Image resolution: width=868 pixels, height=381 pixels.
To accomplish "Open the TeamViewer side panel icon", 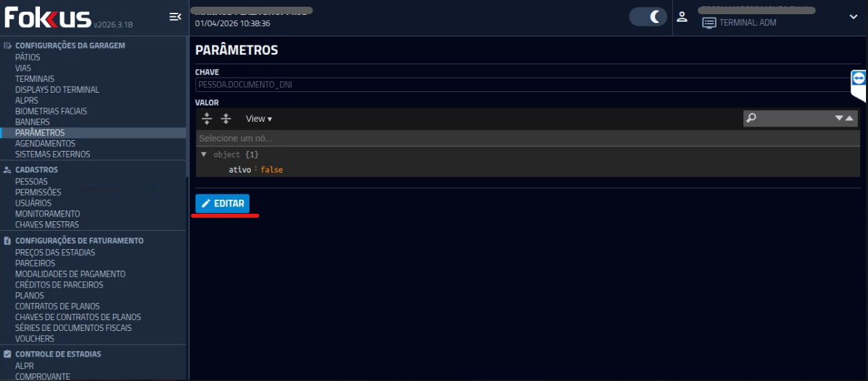I will coord(859,79).
